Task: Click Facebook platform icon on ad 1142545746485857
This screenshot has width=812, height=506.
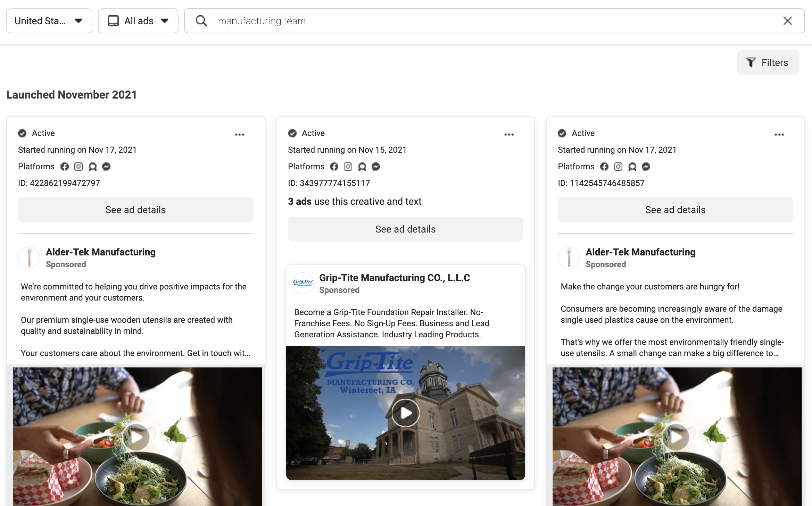Action: (x=604, y=167)
